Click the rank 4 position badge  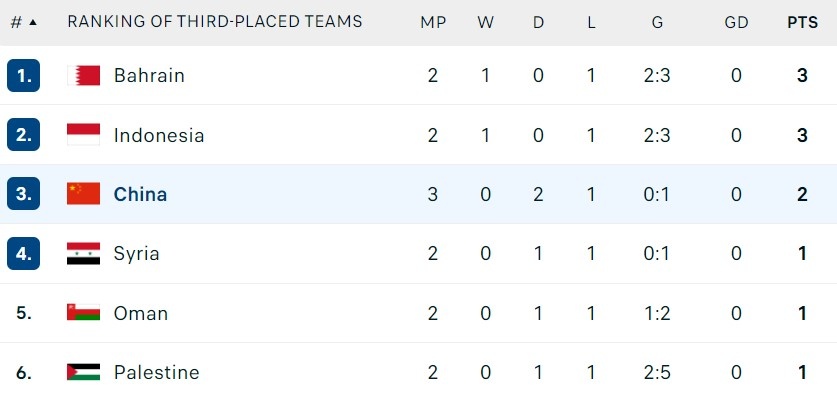pyautogui.click(x=23, y=253)
